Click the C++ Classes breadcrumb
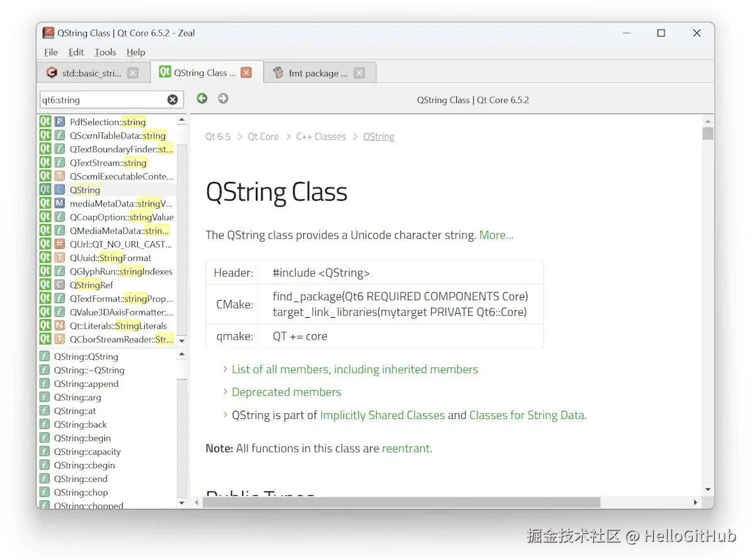 coord(321,137)
